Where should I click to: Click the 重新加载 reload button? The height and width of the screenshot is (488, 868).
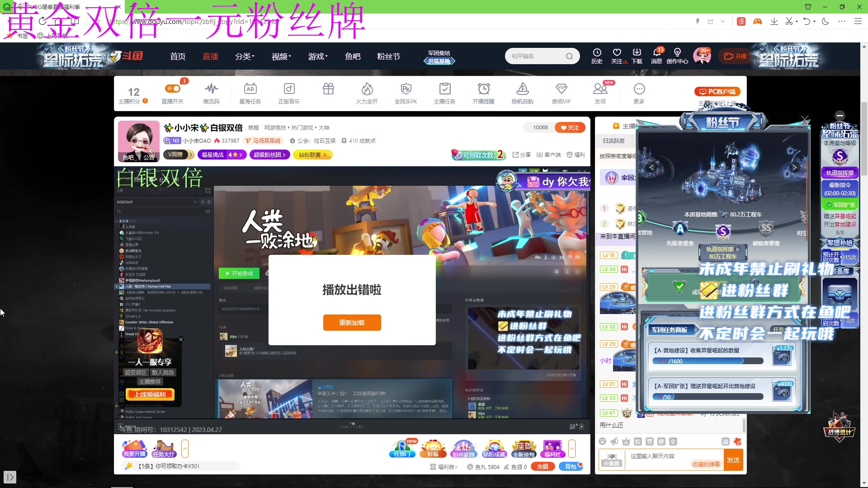tap(352, 322)
